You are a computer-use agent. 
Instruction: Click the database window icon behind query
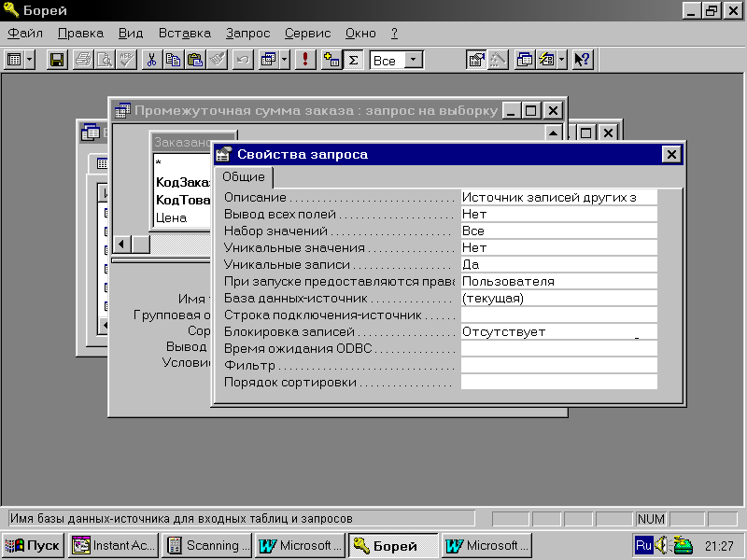tap(91, 133)
